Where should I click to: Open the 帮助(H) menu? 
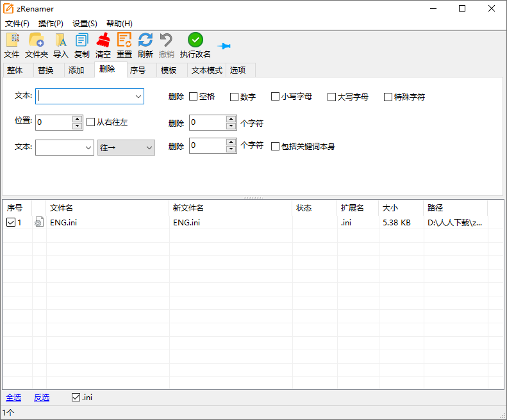(119, 24)
